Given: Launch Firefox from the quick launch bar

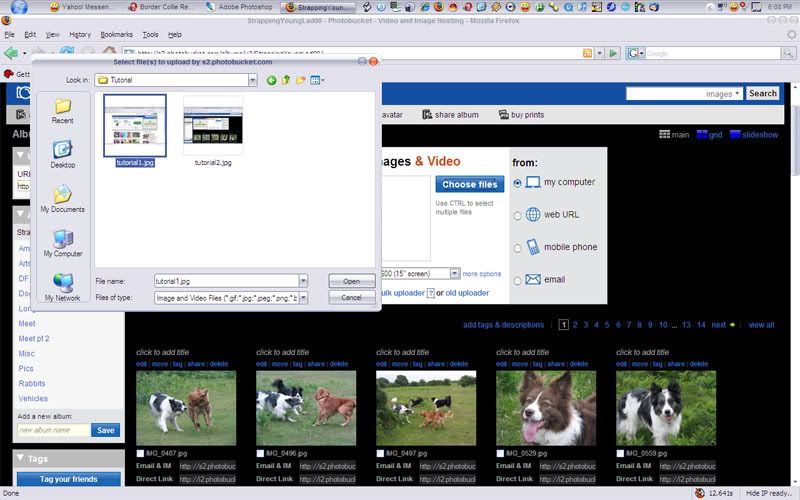Looking at the screenshot, I should pos(438,7).
